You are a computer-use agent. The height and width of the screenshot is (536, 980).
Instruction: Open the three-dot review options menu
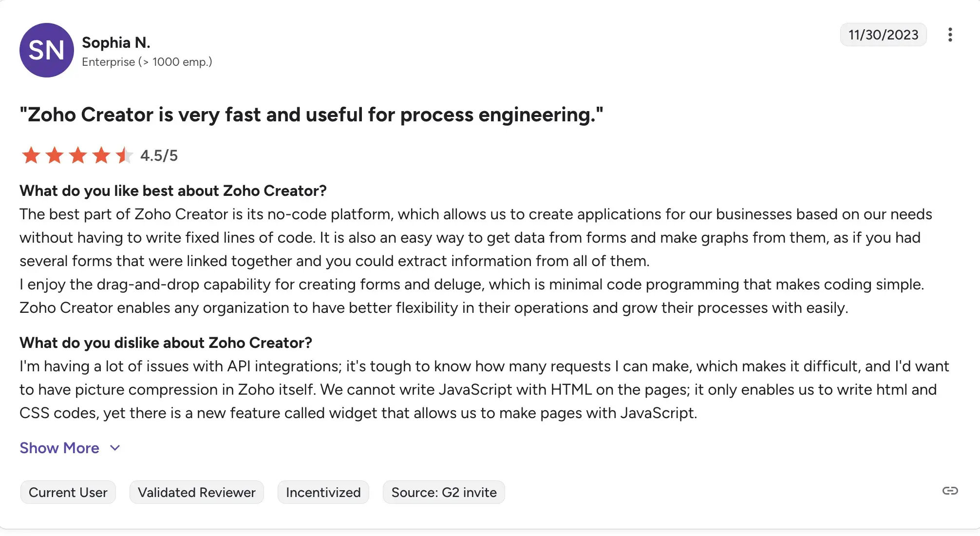click(950, 35)
